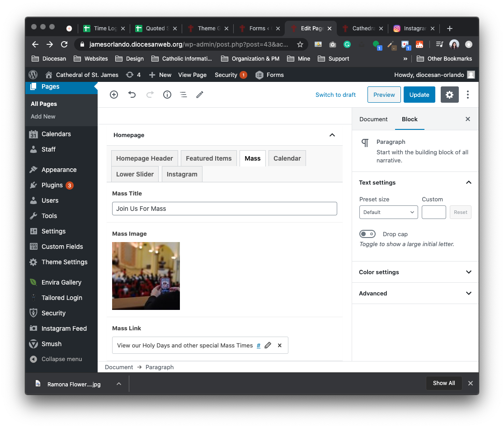Click the Mass Image thumbnail

coord(146,276)
